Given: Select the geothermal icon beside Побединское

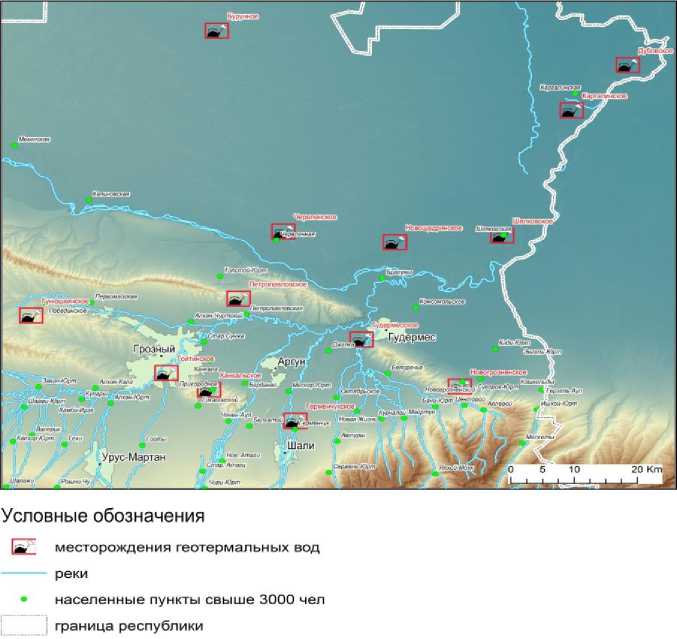Looking at the screenshot, I should (31, 316).
